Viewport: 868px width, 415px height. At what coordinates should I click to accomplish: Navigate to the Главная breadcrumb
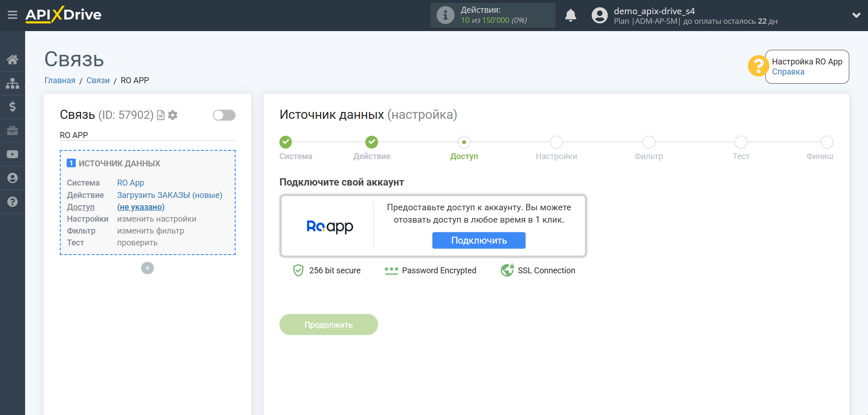59,80
